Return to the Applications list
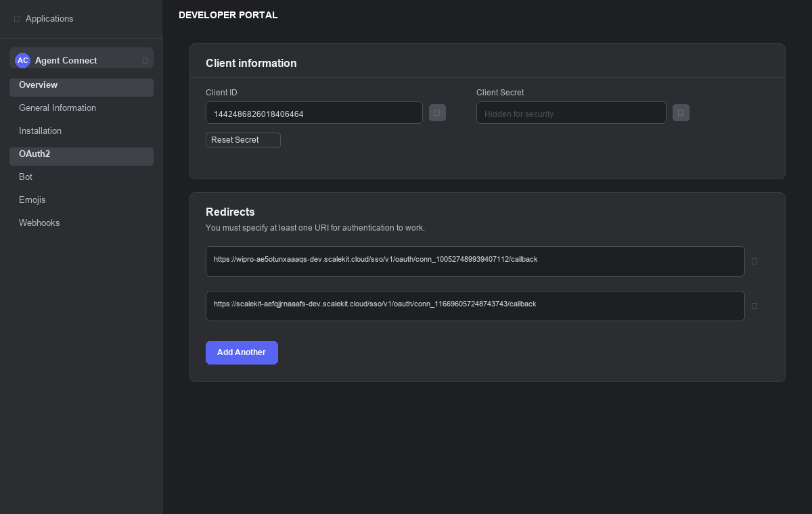The width and height of the screenshot is (812, 514). tap(49, 19)
